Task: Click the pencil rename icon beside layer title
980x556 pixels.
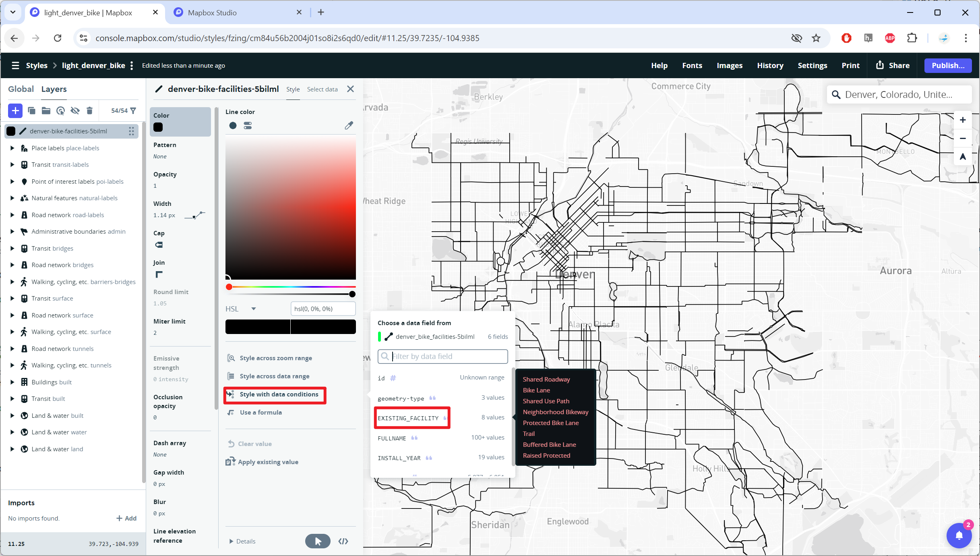Action: click(x=159, y=89)
